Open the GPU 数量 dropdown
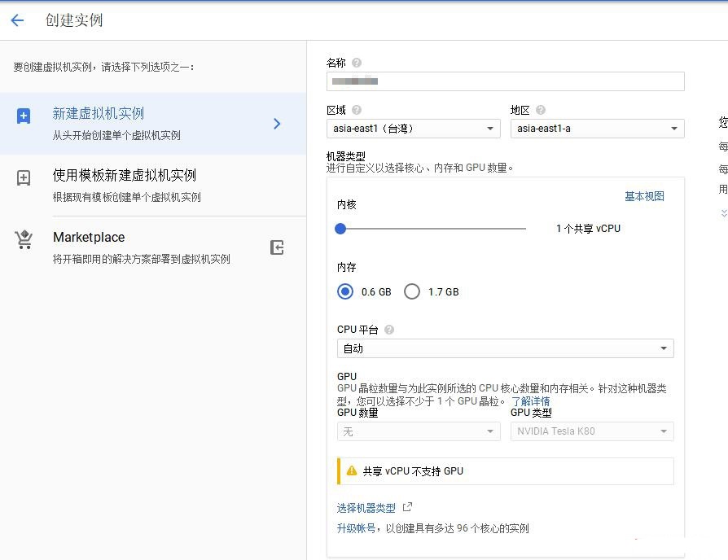728x560 pixels. click(417, 431)
